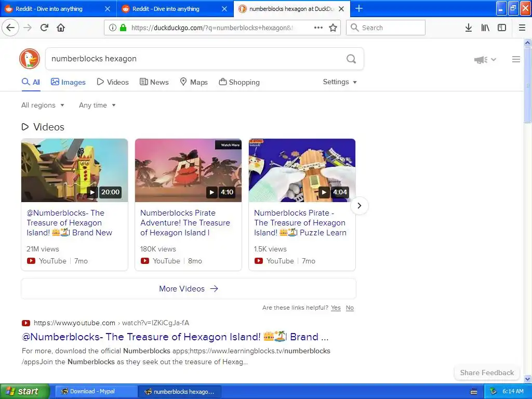Switch to Videos results

pos(113,82)
